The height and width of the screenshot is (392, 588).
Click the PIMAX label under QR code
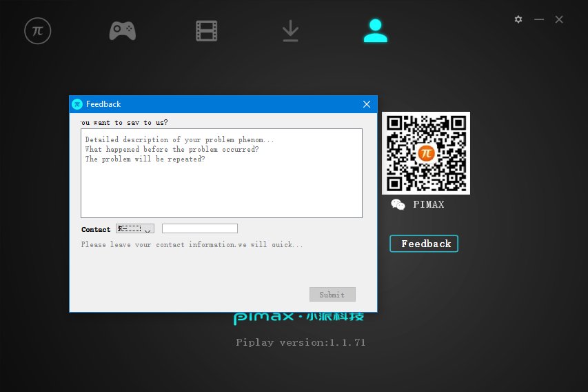429,204
